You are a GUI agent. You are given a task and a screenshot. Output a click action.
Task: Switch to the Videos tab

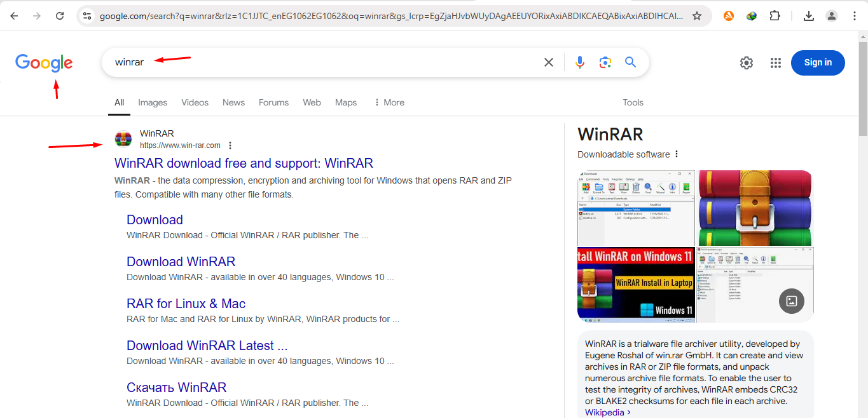pyautogui.click(x=195, y=102)
